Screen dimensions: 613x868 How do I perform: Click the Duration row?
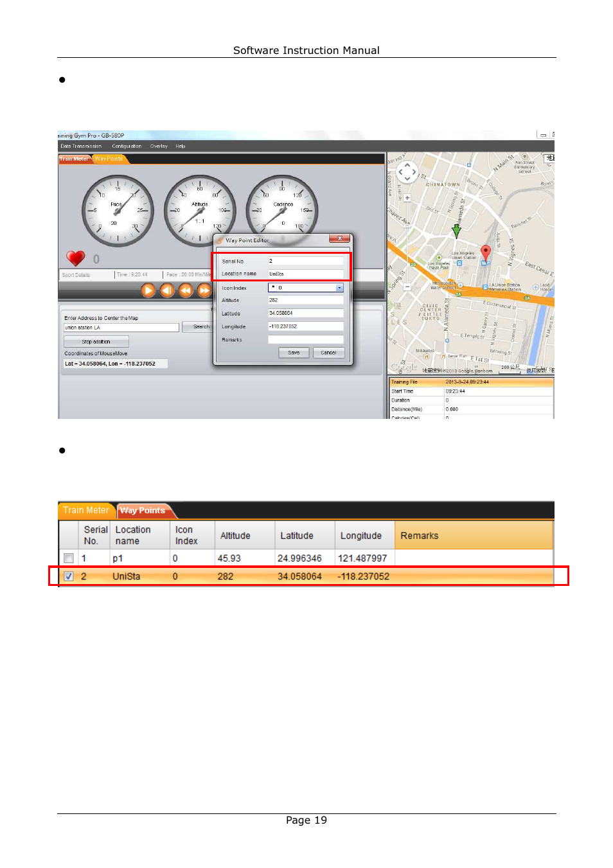pyautogui.click(x=472, y=400)
